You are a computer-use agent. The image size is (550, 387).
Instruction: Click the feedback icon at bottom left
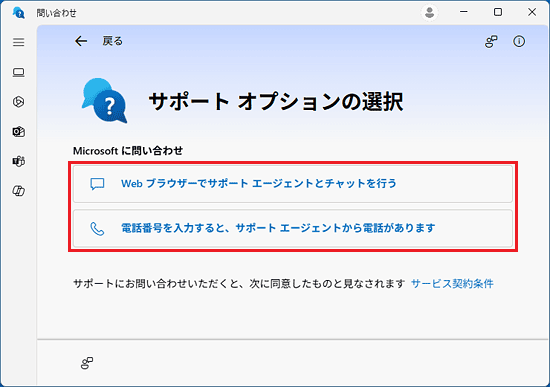[x=87, y=363]
